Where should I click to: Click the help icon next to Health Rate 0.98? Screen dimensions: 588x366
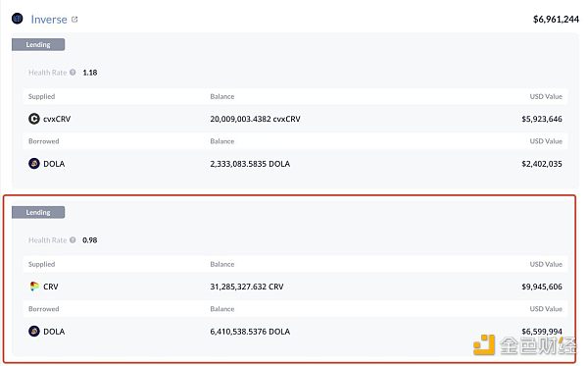point(73,239)
